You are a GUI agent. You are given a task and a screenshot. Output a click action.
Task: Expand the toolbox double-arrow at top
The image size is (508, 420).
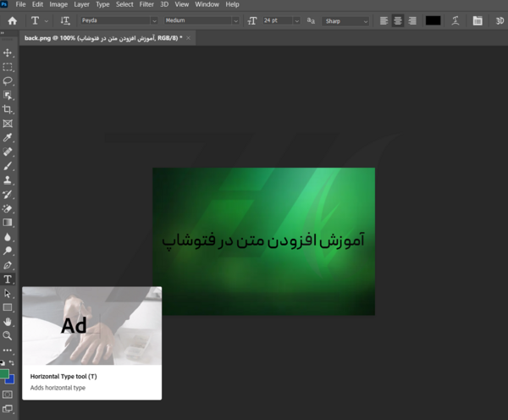(x=3, y=33)
